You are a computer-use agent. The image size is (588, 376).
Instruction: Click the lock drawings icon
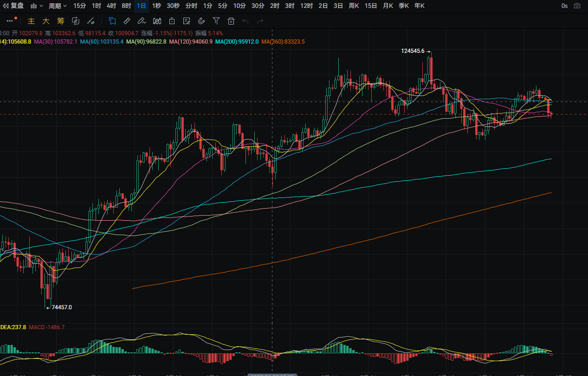(x=172, y=21)
